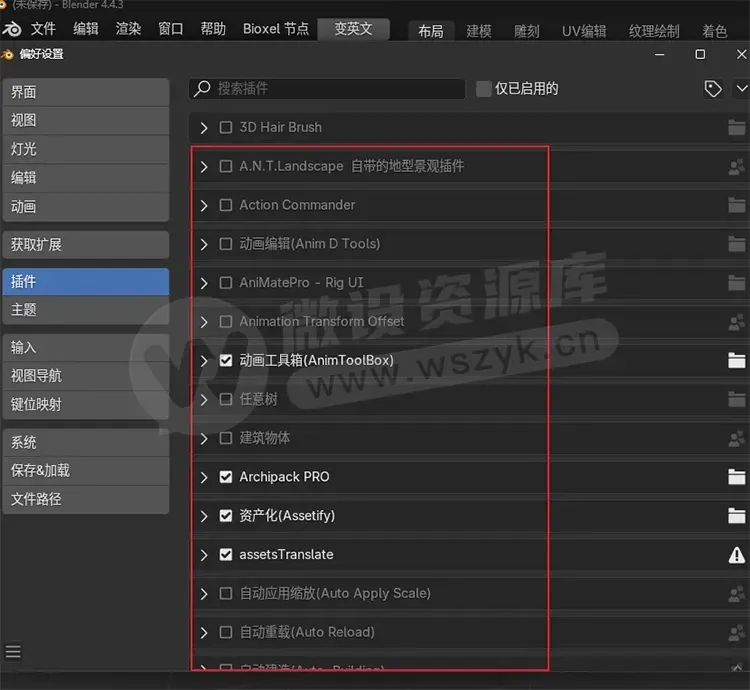Click the A.N.T.Landscape community icon
750x690 pixels.
(736, 166)
